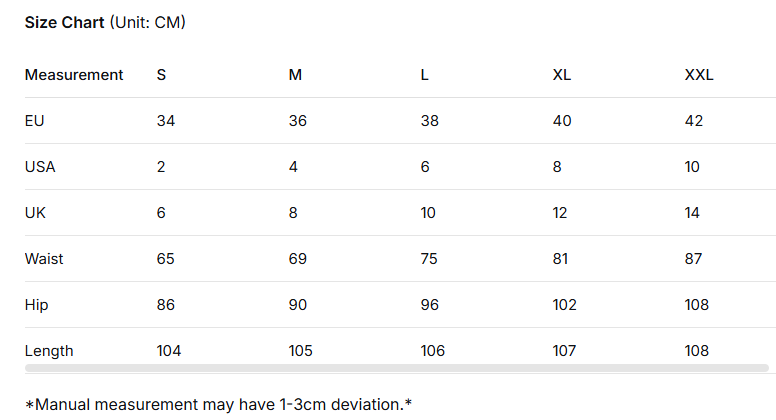Image resolution: width=776 pixels, height=420 pixels.
Task: Click the Hip value 102 for XL
Action: pyautogui.click(x=565, y=305)
